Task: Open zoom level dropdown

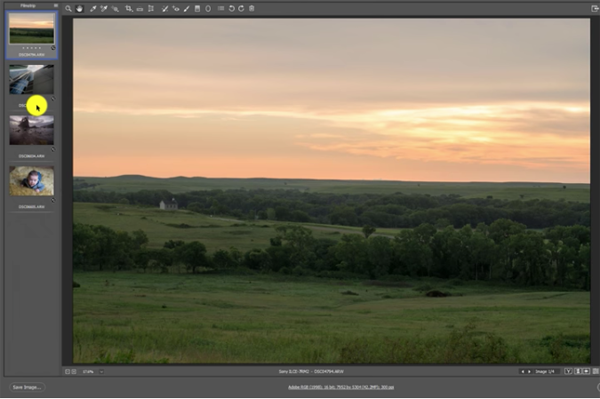Action: click(x=101, y=371)
